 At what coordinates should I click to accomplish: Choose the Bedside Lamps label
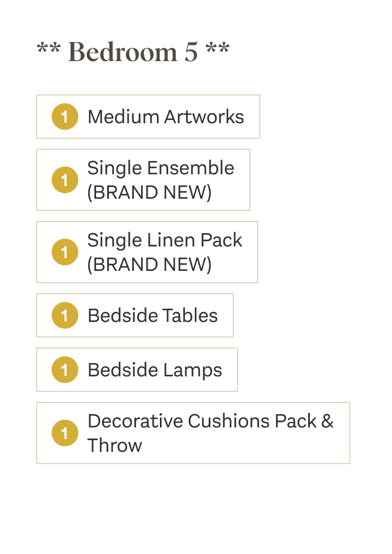(155, 370)
